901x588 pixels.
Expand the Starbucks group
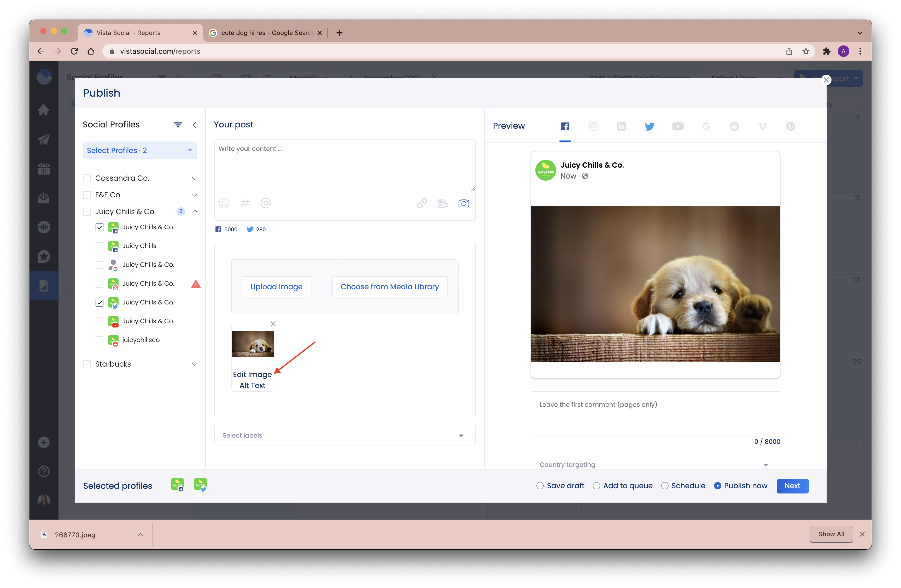195,364
